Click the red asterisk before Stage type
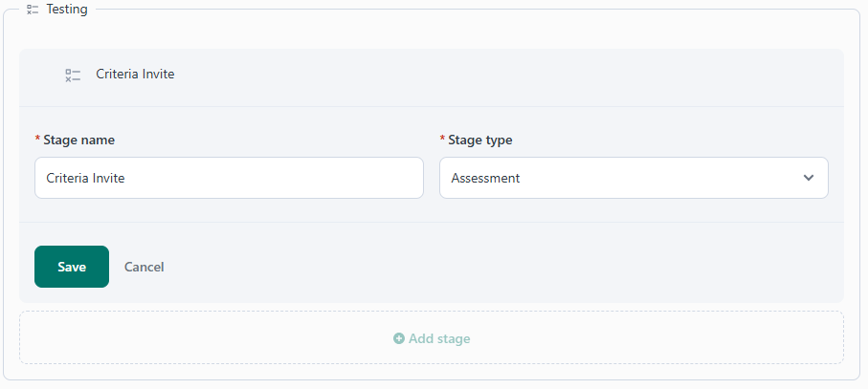This screenshot has width=868, height=389. 442,140
